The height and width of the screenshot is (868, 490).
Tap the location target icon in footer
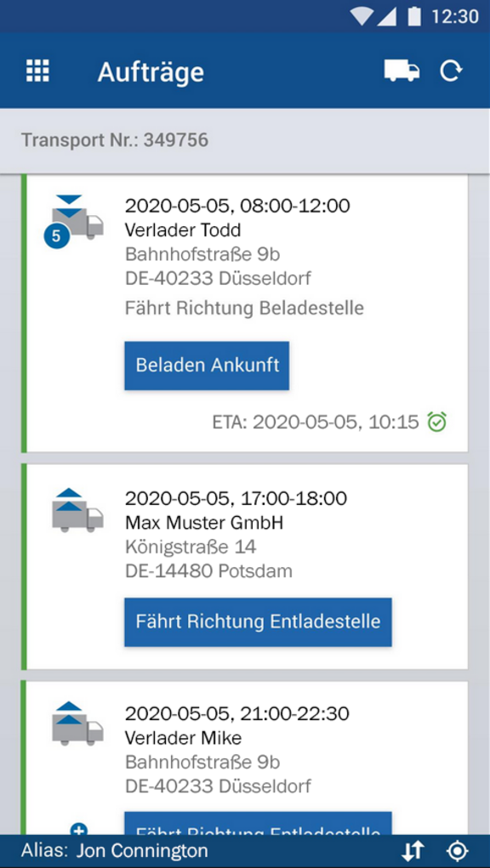pos(458,851)
